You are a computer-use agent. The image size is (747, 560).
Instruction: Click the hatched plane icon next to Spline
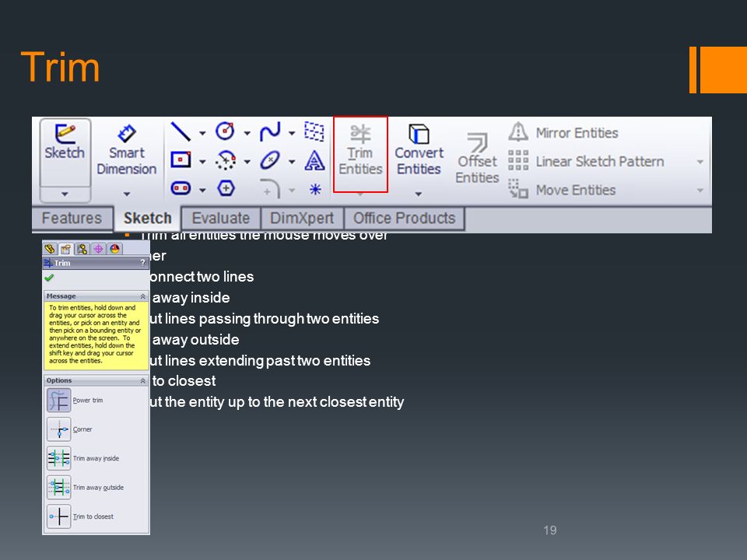click(314, 131)
